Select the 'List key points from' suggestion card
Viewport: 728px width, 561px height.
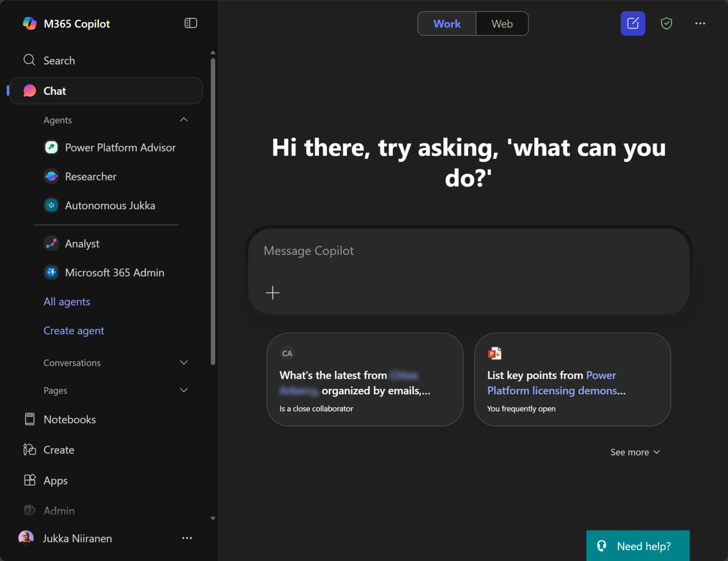pyautogui.click(x=572, y=379)
